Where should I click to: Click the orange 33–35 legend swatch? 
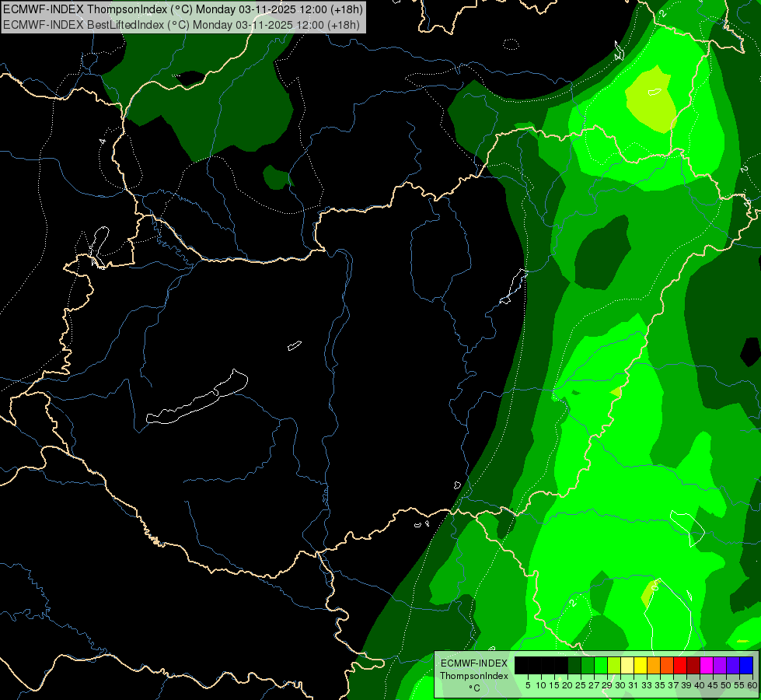654,665
